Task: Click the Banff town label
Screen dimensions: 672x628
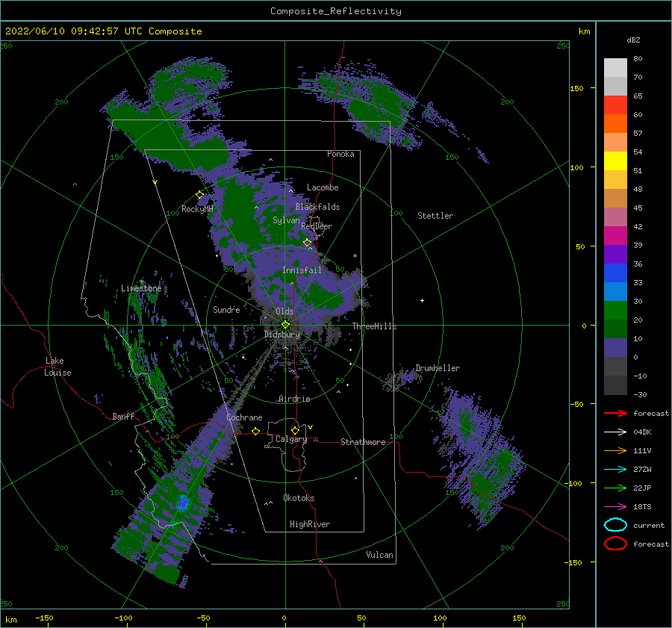Action: (x=123, y=416)
